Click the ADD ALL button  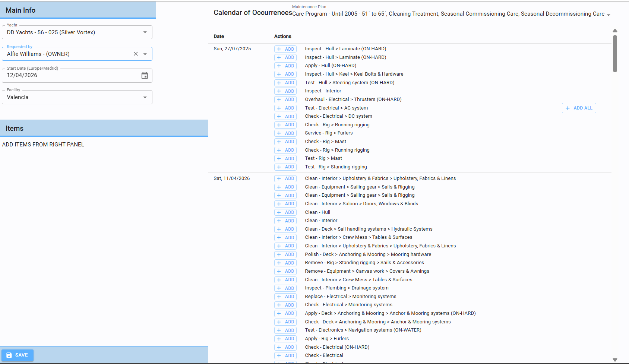click(x=579, y=108)
